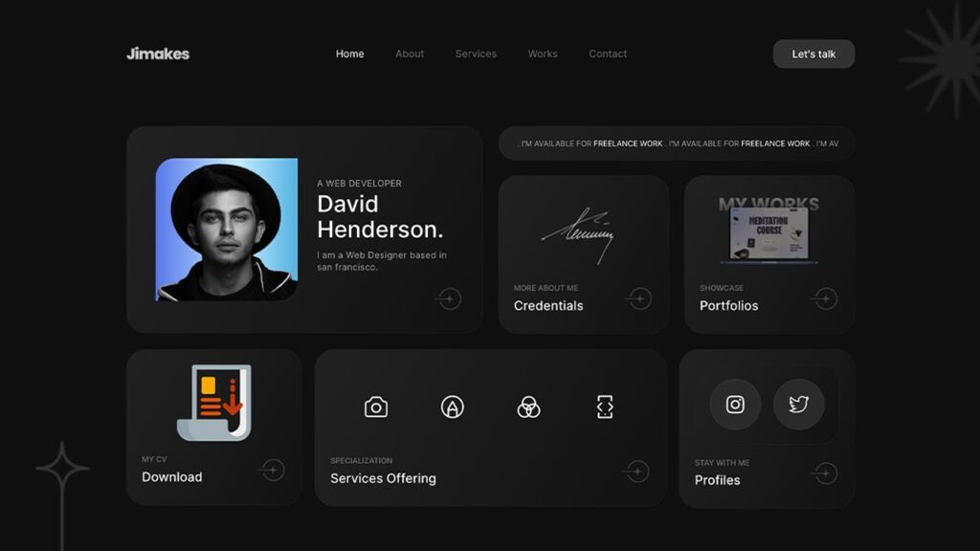This screenshot has height=551, width=980.
Task: Go to the Home menu item
Action: click(349, 54)
